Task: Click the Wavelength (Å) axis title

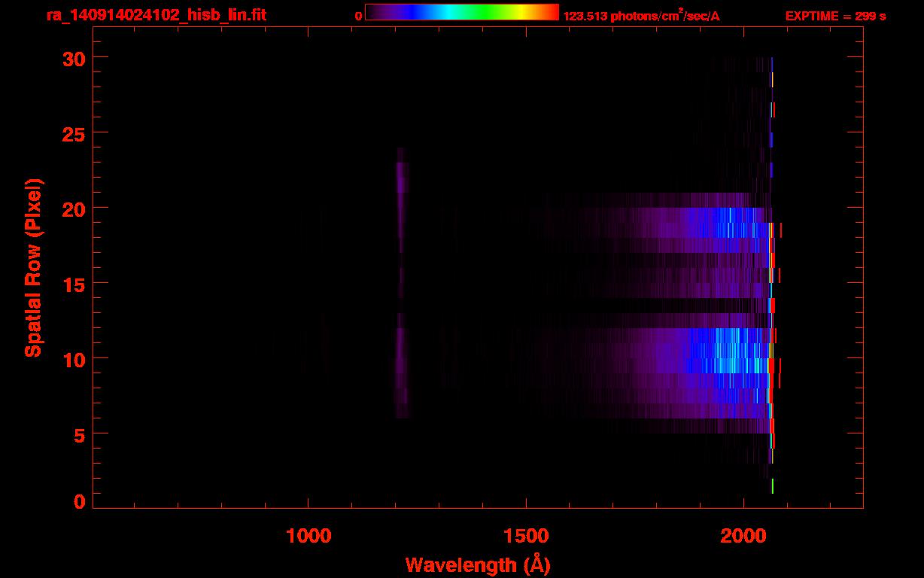Action: tap(478, 565)
